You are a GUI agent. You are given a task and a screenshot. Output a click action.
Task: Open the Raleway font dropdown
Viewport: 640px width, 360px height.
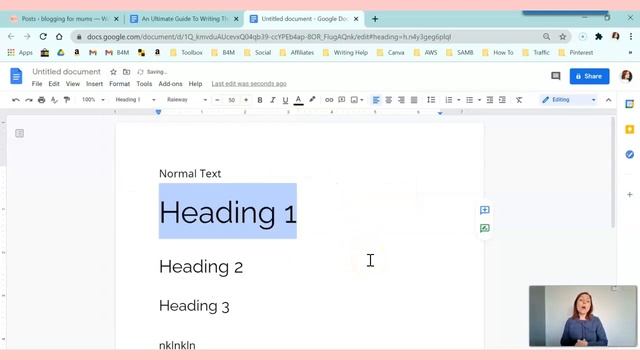(x=187, y=100)
